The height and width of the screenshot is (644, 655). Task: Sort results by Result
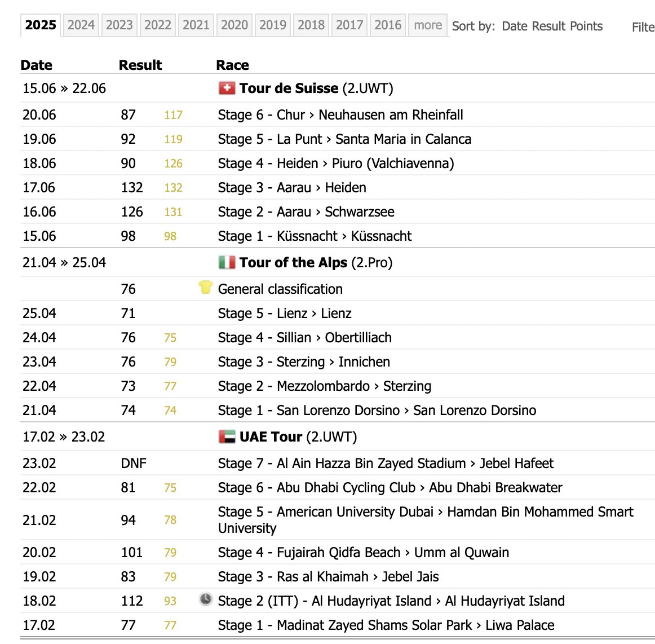tap(548, 27)
